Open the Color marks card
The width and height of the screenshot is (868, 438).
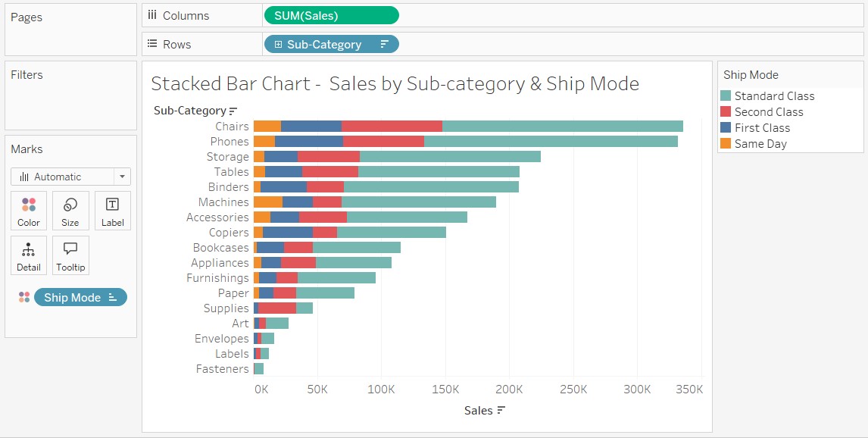click(x=29, y=211)
